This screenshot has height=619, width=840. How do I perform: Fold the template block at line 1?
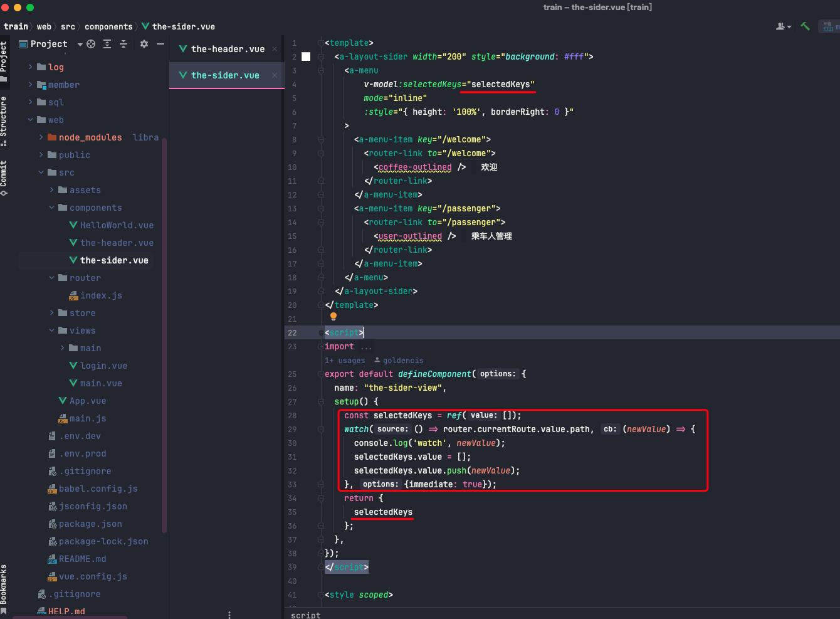(x=321, y=43)
